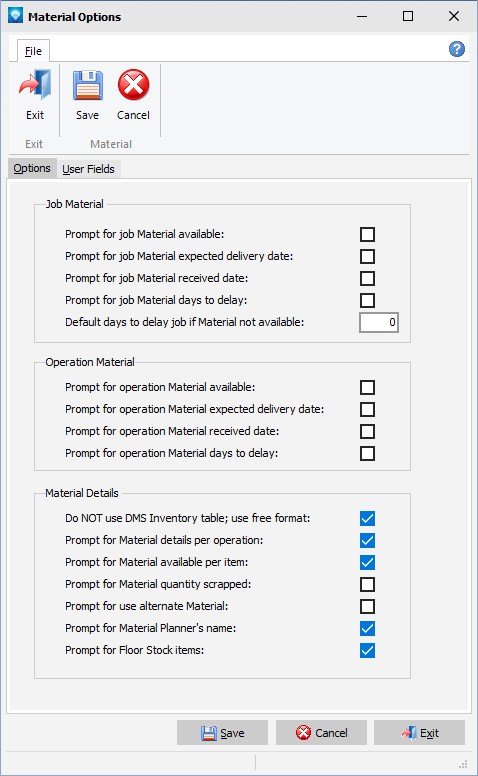Viewport: 478px width, 776px height.
Task: Click the bottom Save button
Action: click(x=222, y=732)
